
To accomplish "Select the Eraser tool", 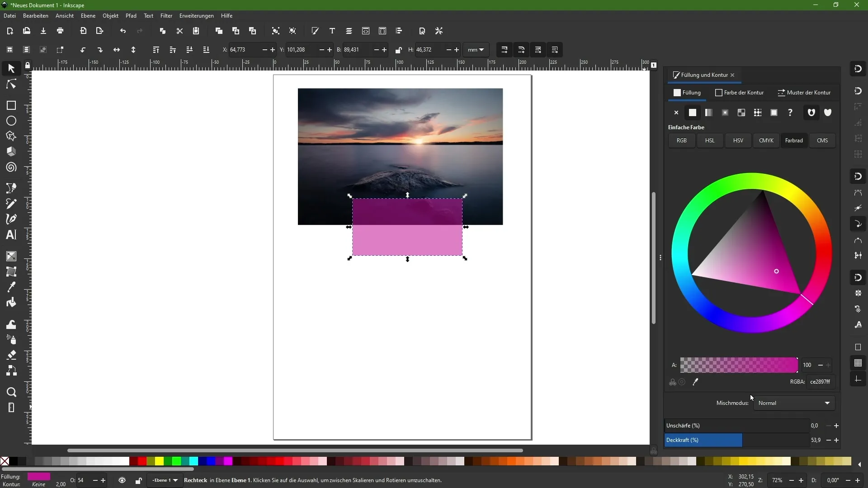I will [x=11, y=355].
